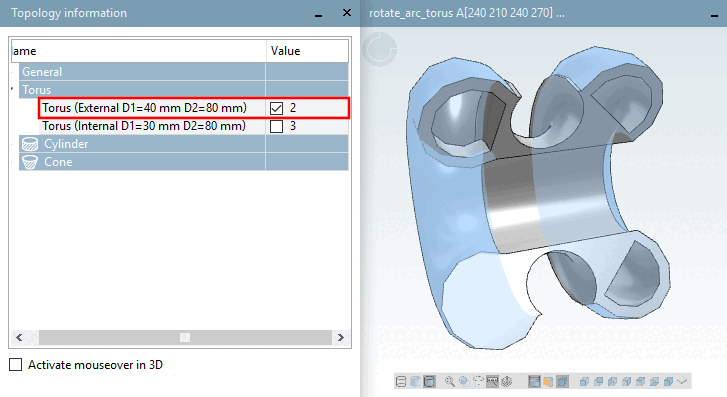The image size is (727, 397).
Task: Select the top view cube icon
Action: (640, 381)
